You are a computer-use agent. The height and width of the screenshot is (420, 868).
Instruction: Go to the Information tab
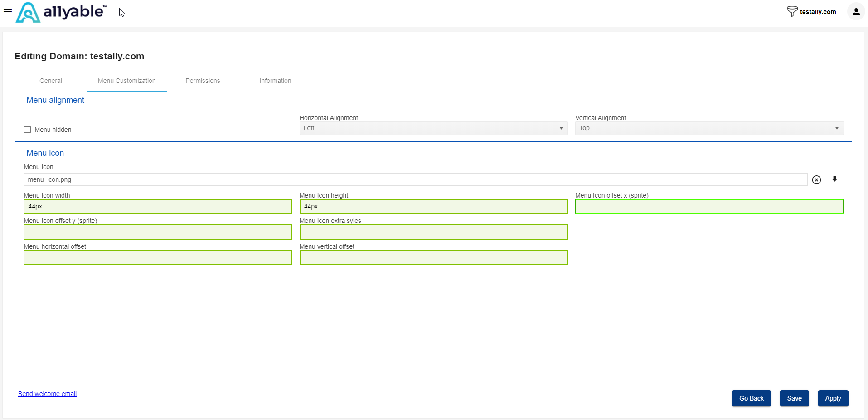[x=275, y=81]
